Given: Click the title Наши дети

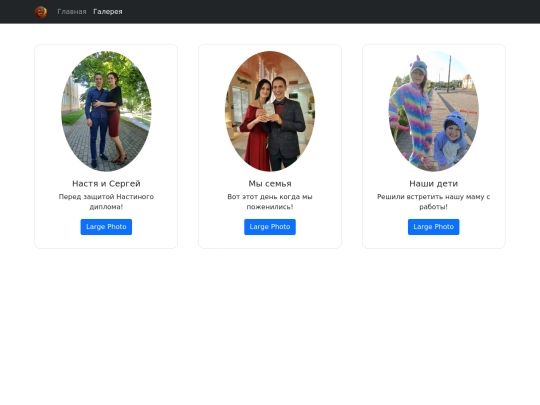Looking at the screenshot, I should (434, 184).
